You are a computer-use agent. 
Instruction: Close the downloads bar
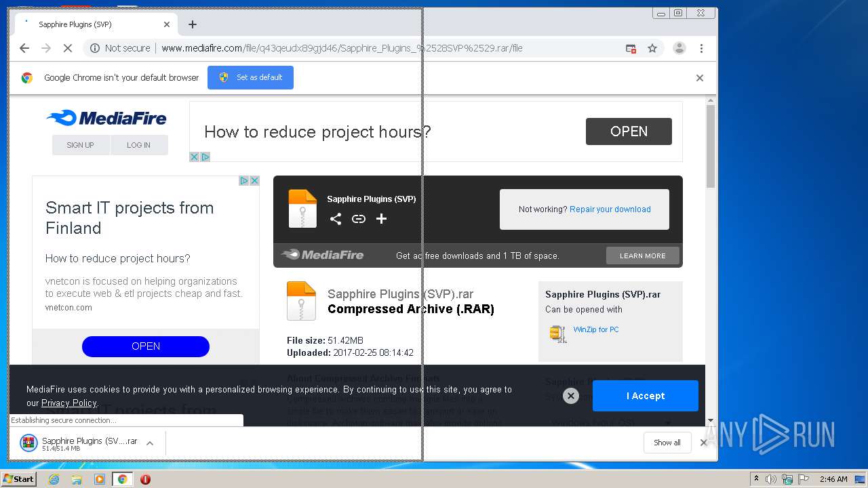[703, 443]
